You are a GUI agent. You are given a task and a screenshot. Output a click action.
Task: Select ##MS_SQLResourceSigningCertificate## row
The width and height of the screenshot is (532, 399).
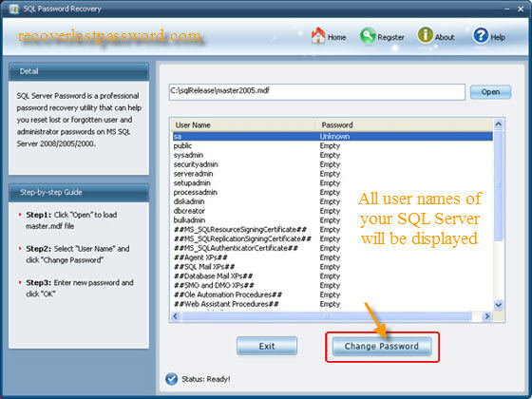[x=332, y=230]
